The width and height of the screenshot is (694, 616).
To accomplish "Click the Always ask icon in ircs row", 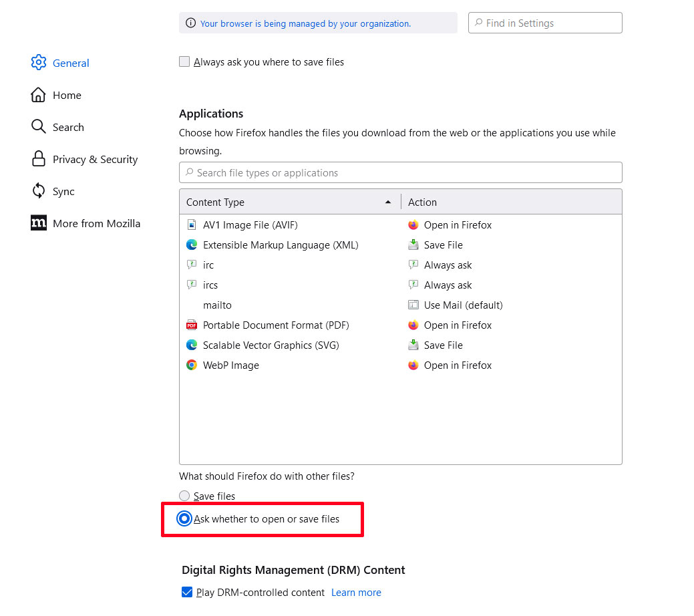I will 413,285.
